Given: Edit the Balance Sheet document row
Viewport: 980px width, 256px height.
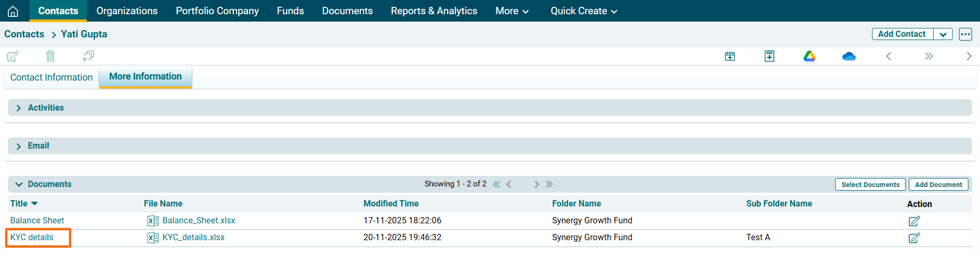Looking at the screenshot, I should tap(914, 221).
